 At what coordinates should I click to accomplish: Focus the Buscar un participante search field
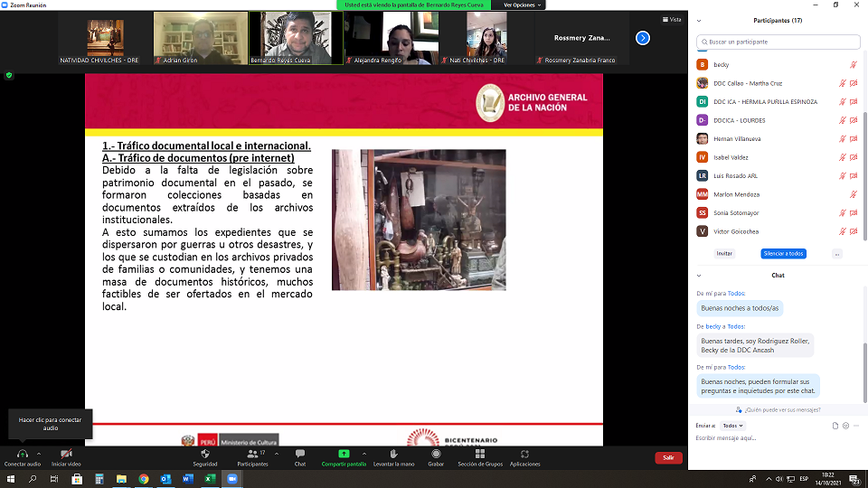click(x=778, y=42)
